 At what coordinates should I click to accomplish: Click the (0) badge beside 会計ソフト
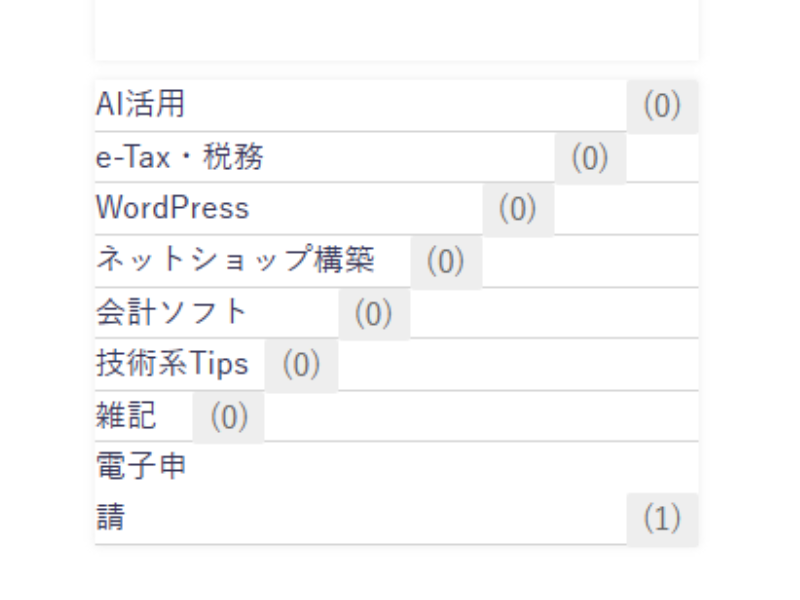(x=374, y=314)
